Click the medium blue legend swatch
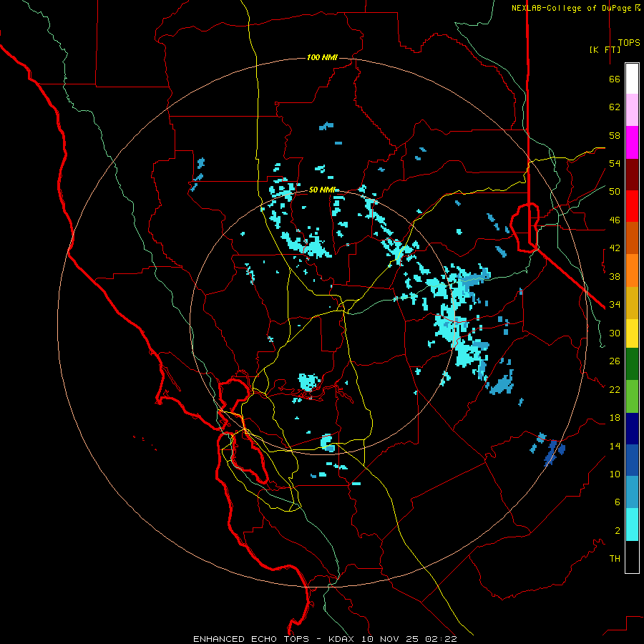 click(x=632, y=460)
